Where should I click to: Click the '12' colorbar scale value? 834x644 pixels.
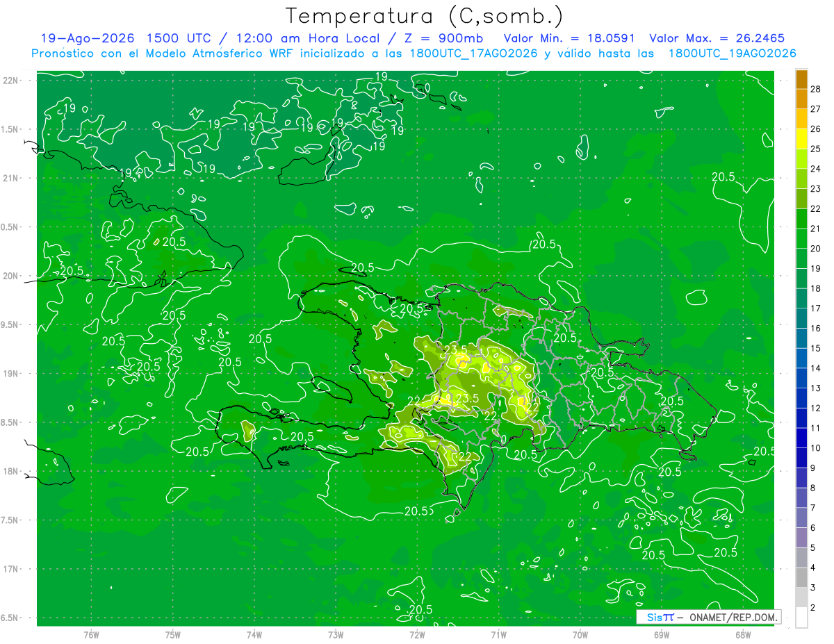pyautogui.click(x=816, y=408)
